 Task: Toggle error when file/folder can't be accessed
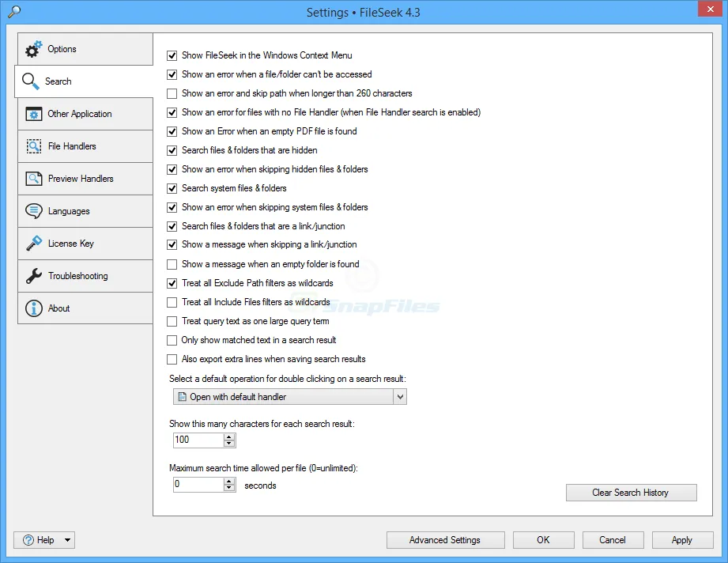[x=172, y=74]
